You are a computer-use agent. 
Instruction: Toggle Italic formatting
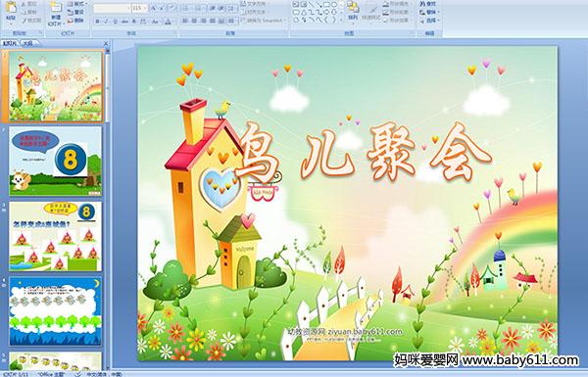tap(106, 22)
